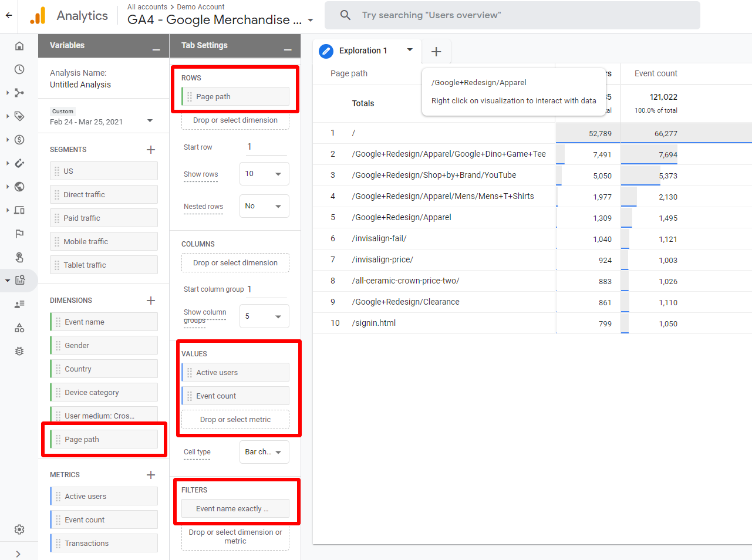Open the Tech devices icon in sidebar

tap(19, 210)
